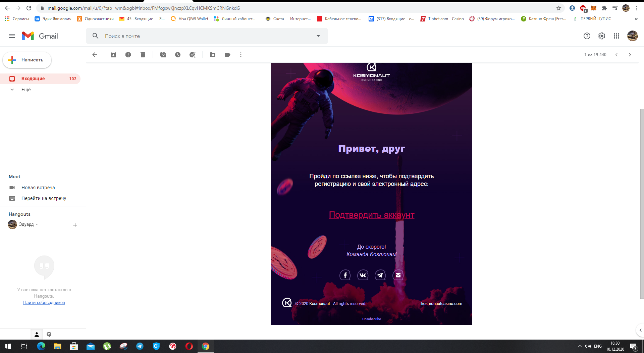
Task: Reload the browser page
Action: point(29,8)
